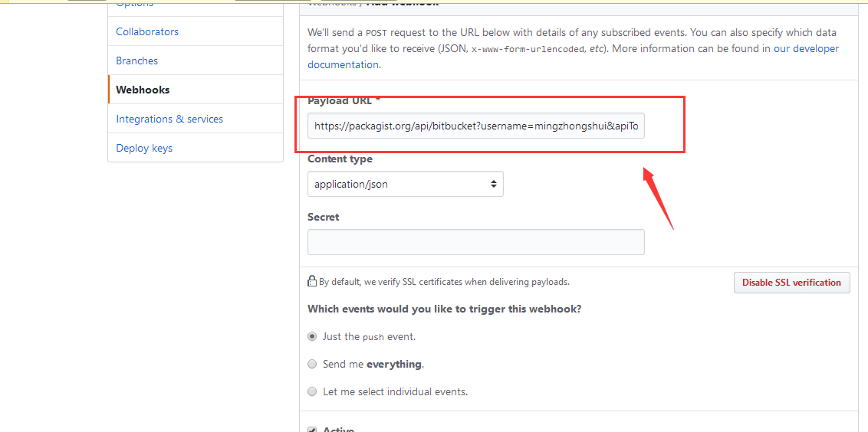Click Disable SSL verification button
Viewport: 868px width, 432px height.
pos(791,283)
